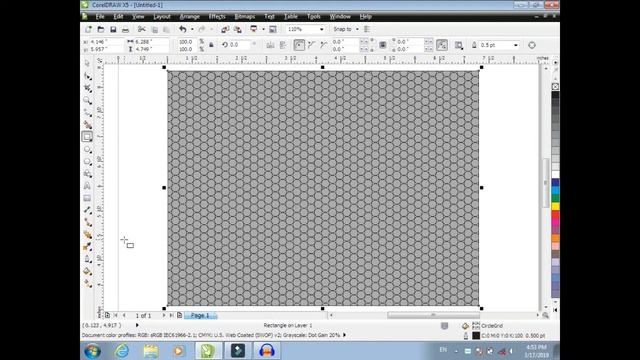Screen dimensions: 640x360
Task: Select the Parallel Dimension tool in the toolbox
Action: (87, 210)
